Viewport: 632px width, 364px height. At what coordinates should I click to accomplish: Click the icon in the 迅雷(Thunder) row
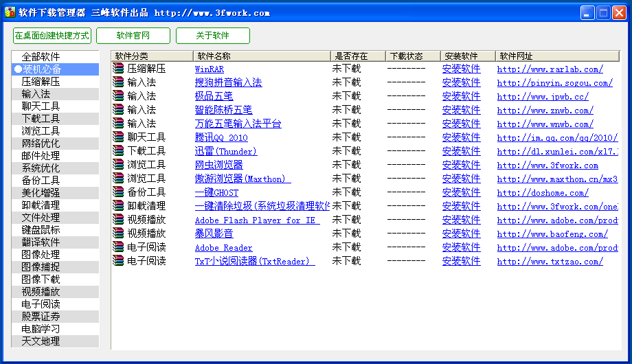click(x=118, y=151)
